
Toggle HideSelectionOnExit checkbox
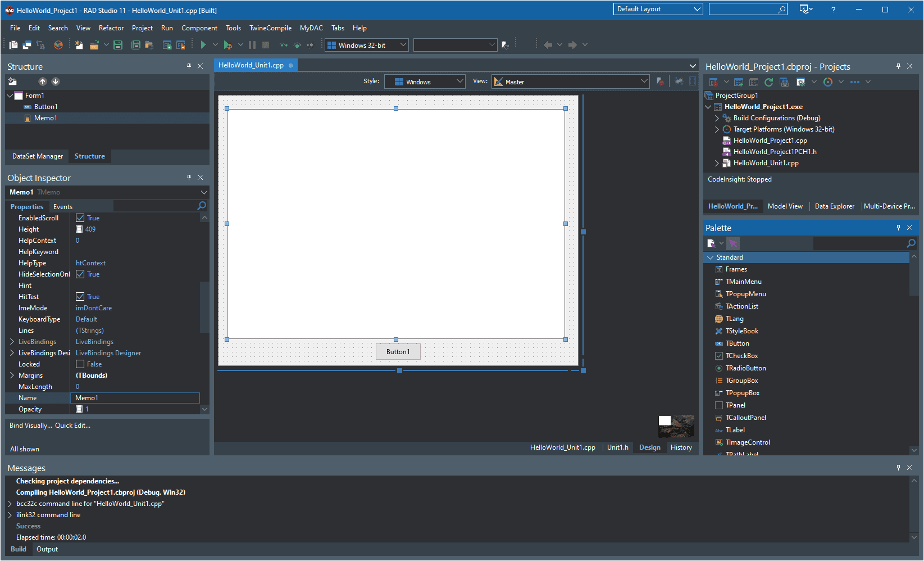click(x=80, y=274)
